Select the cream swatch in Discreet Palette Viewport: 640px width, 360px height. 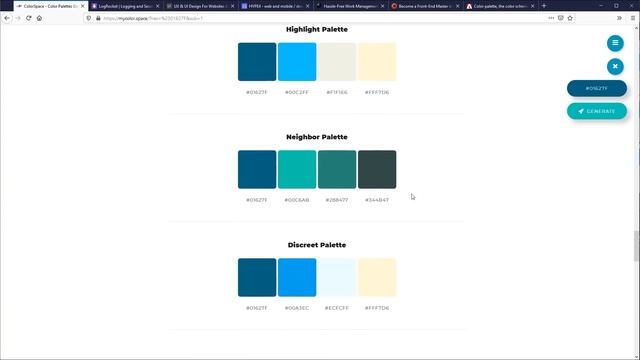(x=377, y=277)
